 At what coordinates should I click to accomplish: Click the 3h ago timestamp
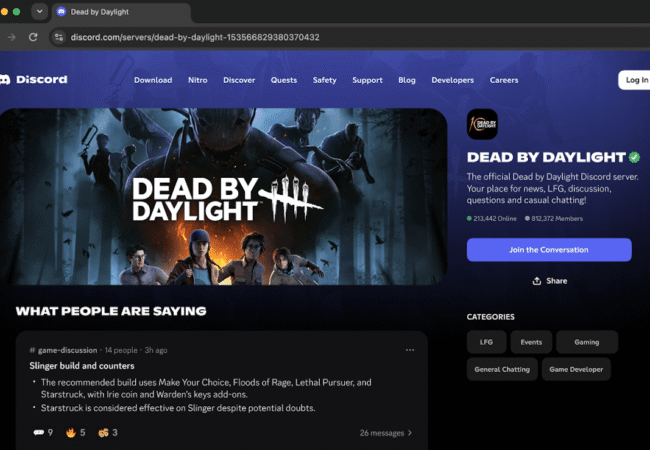[x=156, y=350]
